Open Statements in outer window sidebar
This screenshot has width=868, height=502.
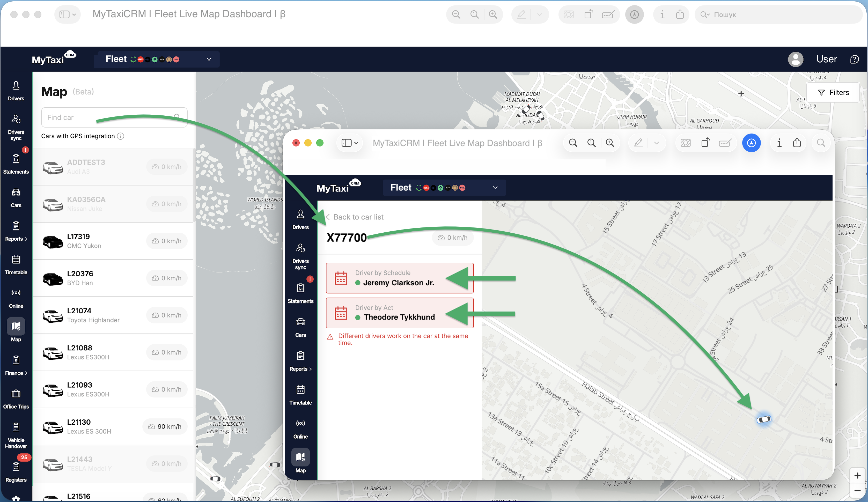coord(16,164)
